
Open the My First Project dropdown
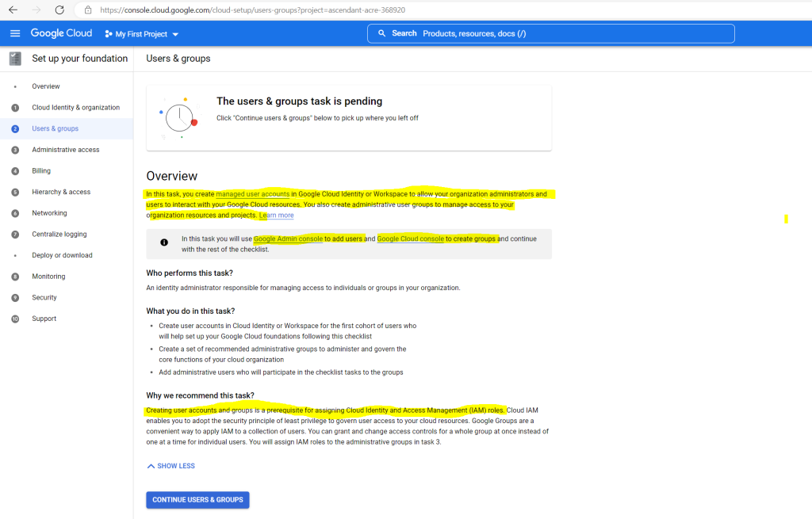141,34
